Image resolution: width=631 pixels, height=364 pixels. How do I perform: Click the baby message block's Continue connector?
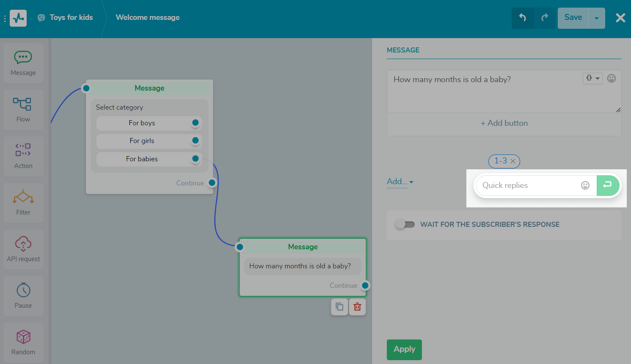coord(365,286)
